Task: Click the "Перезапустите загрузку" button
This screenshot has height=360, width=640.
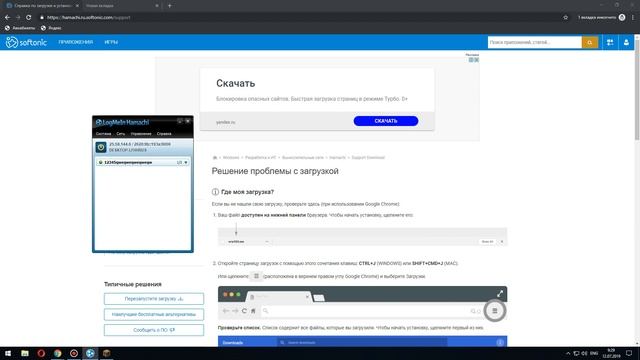Action: pos(154,299)
